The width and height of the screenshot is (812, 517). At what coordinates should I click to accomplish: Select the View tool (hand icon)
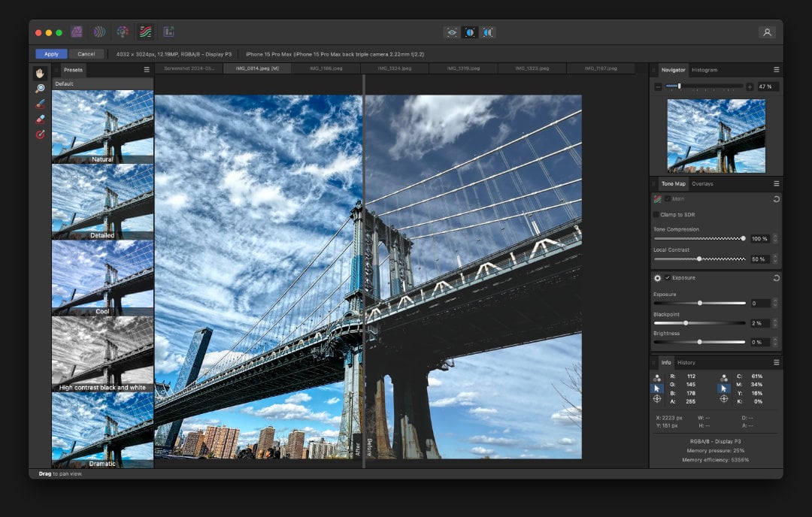(x=39, y=73)
